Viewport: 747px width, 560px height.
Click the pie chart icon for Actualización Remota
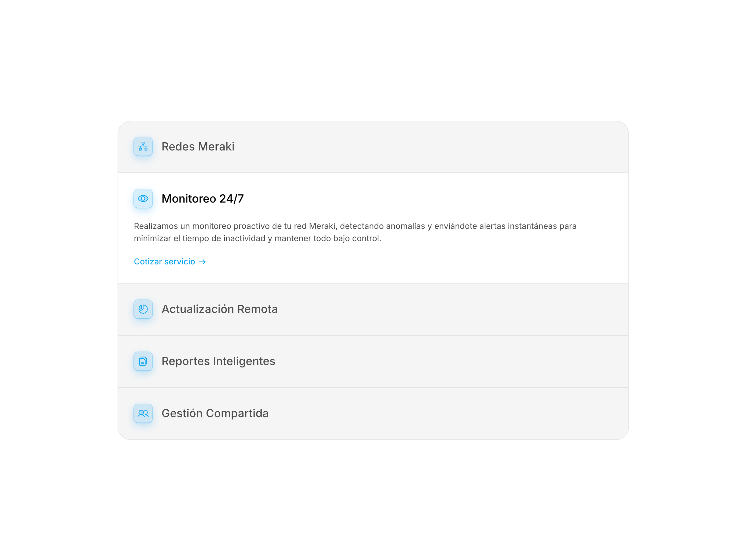(143, 309)
